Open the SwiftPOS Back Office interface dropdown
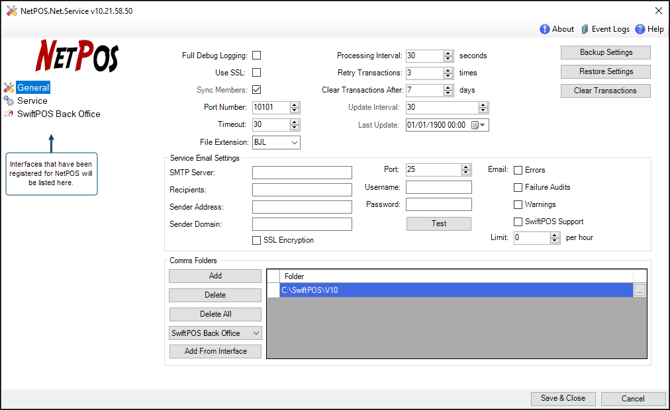This screenshot has height=410, width=670. 255,333
